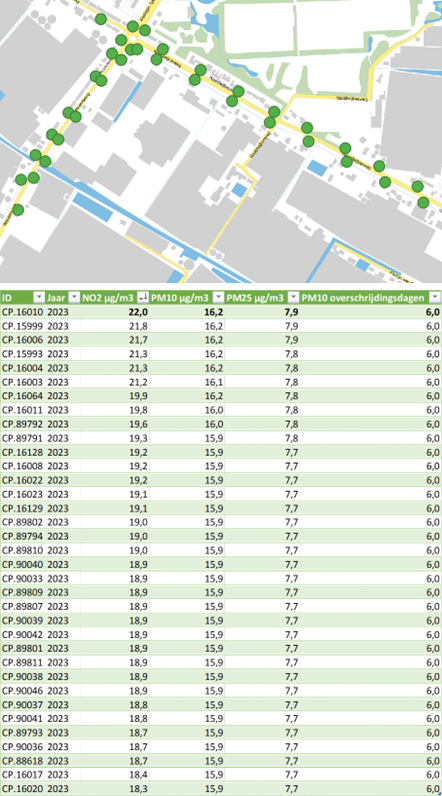Select the ID cell CP.89794
Viewport: 442px width, 796px height.
click(x=23, y=536)
